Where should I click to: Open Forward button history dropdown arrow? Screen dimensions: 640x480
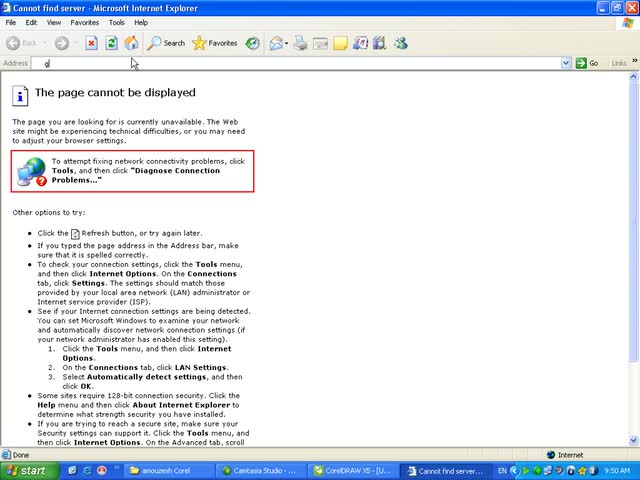click(76, 43)
